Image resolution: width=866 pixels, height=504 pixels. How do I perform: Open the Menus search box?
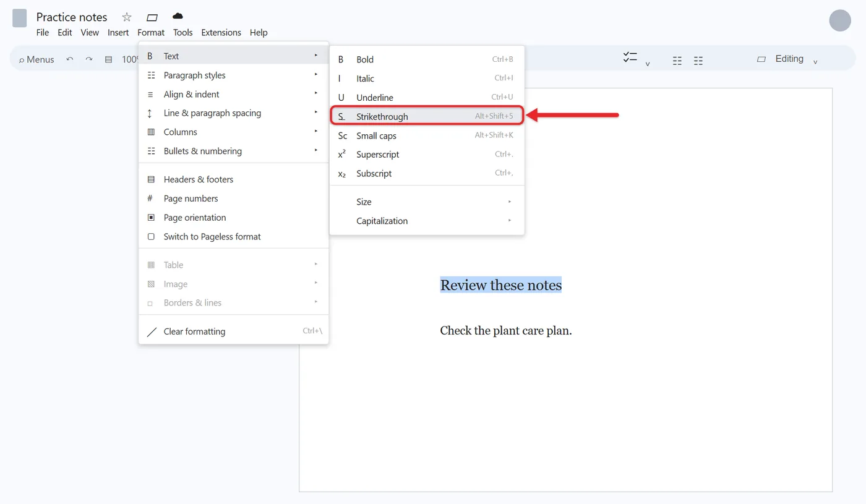coord(36,59)
